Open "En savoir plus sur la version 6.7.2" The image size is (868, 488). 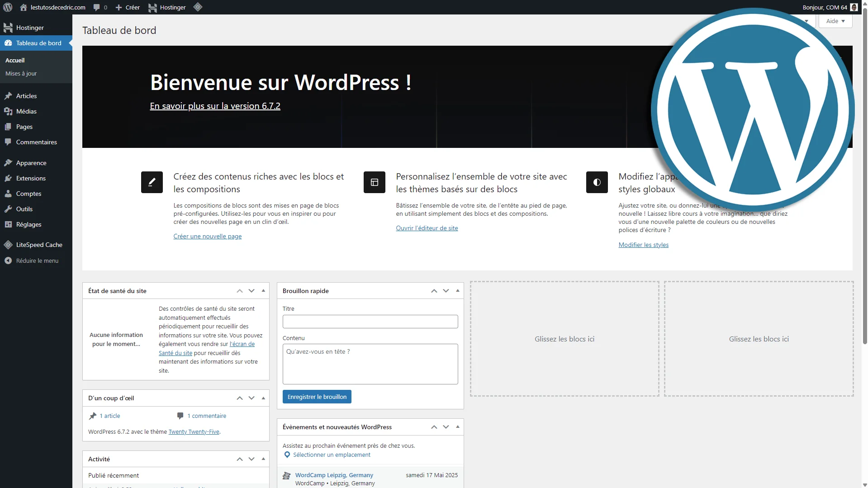[x=214, y=106]
